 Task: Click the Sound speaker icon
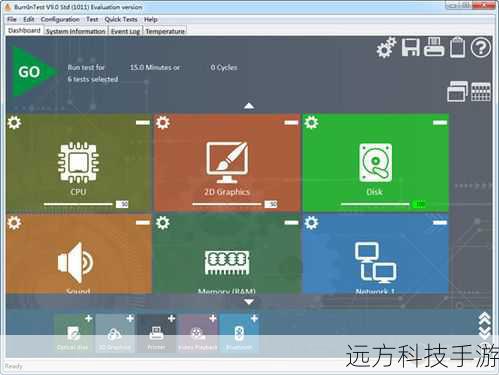point(75,263)
